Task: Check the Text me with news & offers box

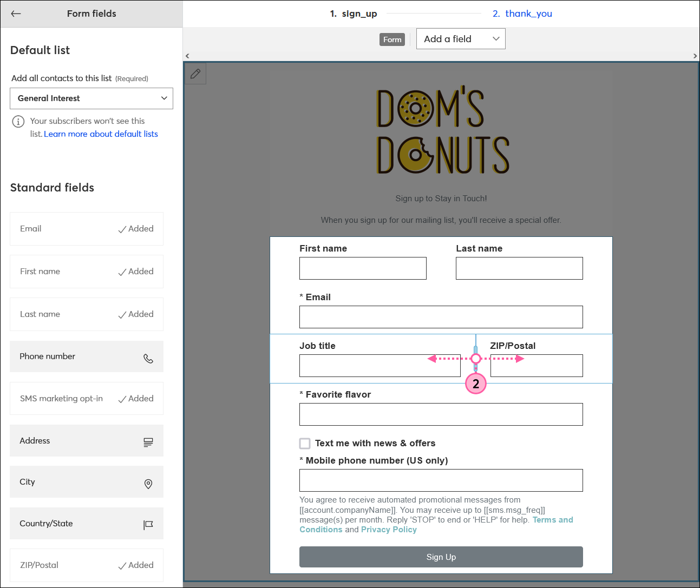Action: (x=305, y=444)
